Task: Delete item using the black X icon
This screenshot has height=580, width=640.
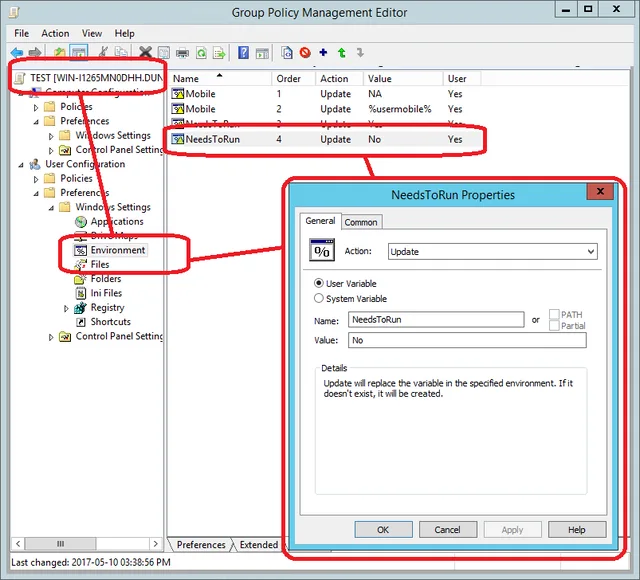Action: (x=145, y=52)
